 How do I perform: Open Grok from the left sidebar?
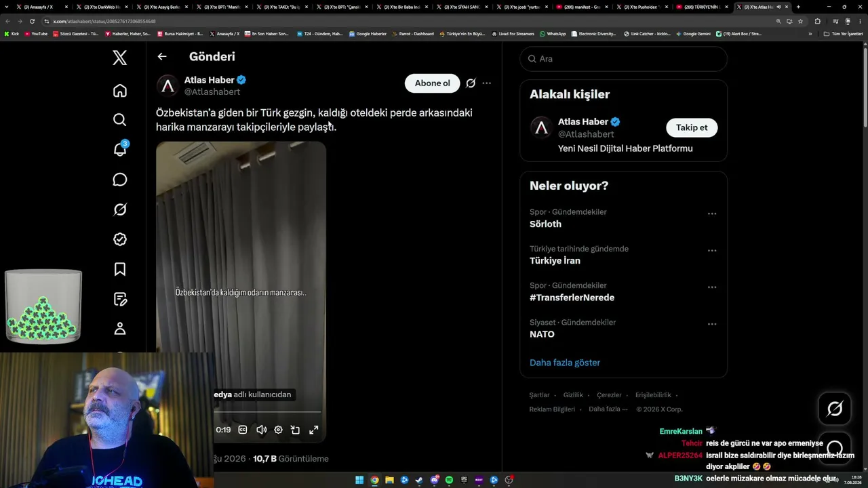point(120,209)
